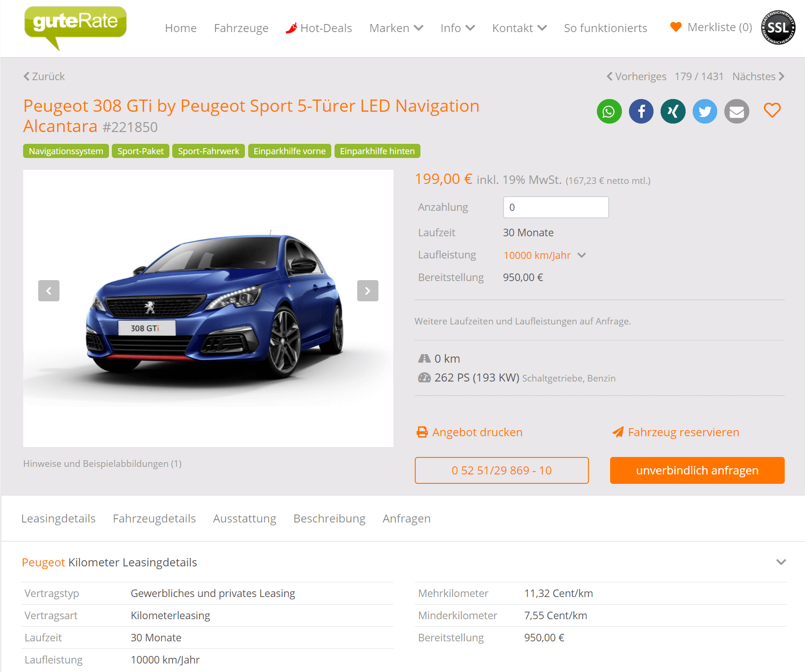This screenshot has width=805, height=672.
Task: Open Laufleistung 10000 km/Jahr dropdown
Action: tap(544, 255)
